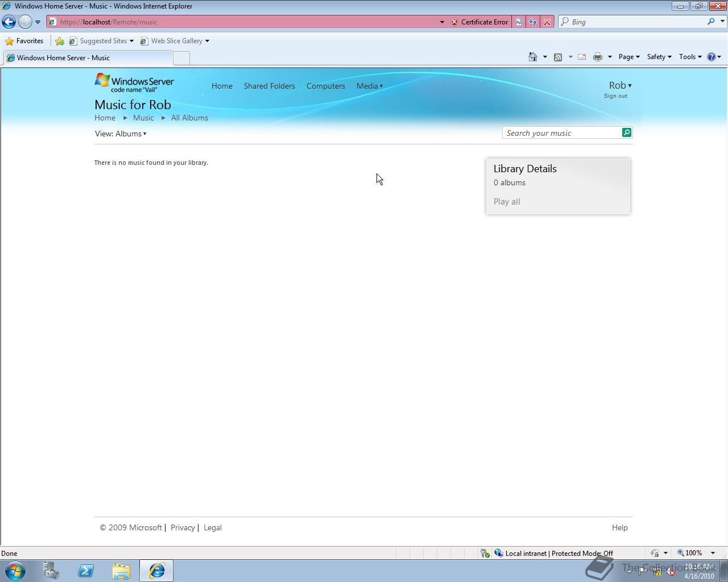Open the Safety menu
The width and height of the screenshot is (728, 582).
pos(659,57)
